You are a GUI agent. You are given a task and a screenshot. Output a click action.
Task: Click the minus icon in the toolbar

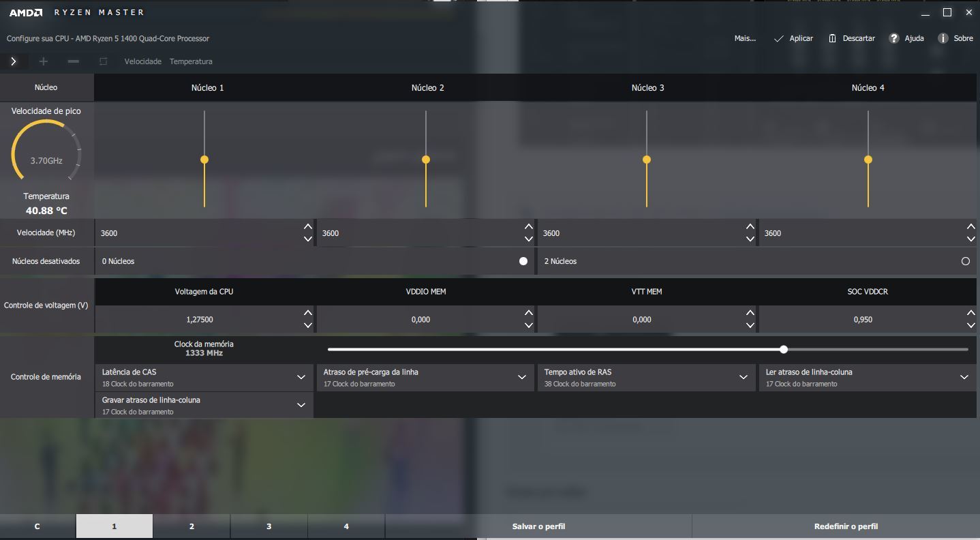pyautogui.click(x=74, y=61)
